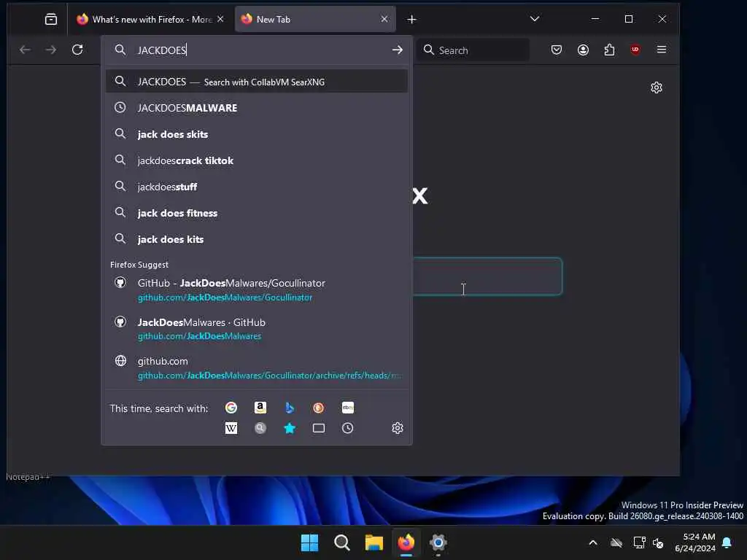
Task: Open Save to Pocket button
Action: [x=556, y=50]
